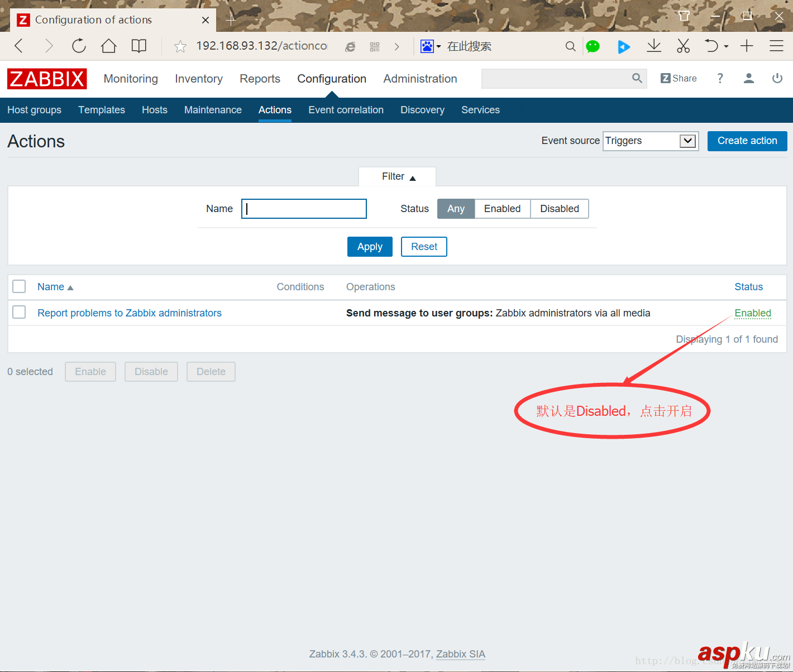Viewport: 793px width, 672px height.
Task: Open the dropdown next to the address bar camera icon
Action: tap(438, 46)
